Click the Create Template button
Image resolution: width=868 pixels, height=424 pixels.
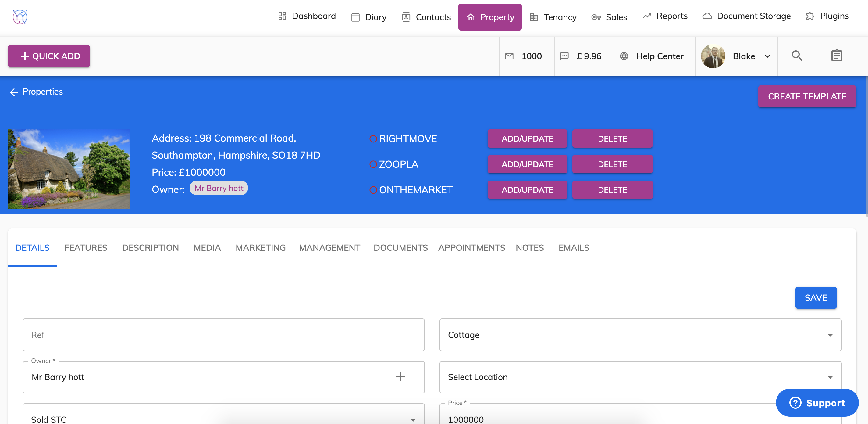807,96
